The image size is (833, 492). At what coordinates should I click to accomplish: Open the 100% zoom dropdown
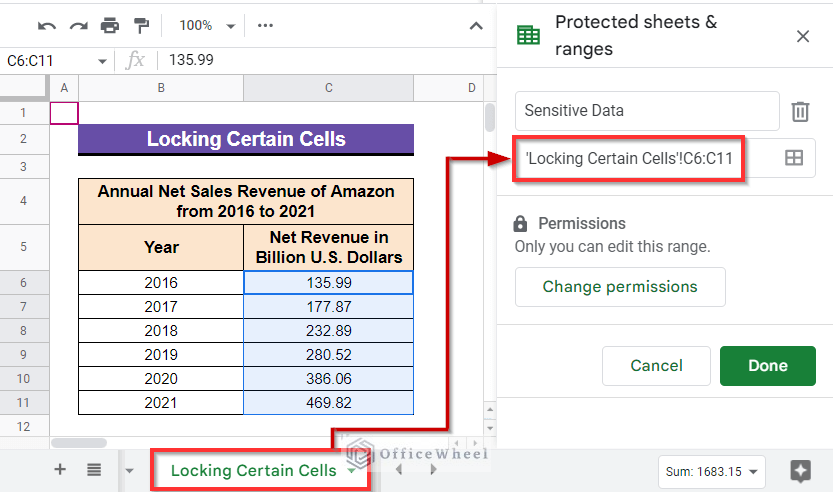[207, 26]
